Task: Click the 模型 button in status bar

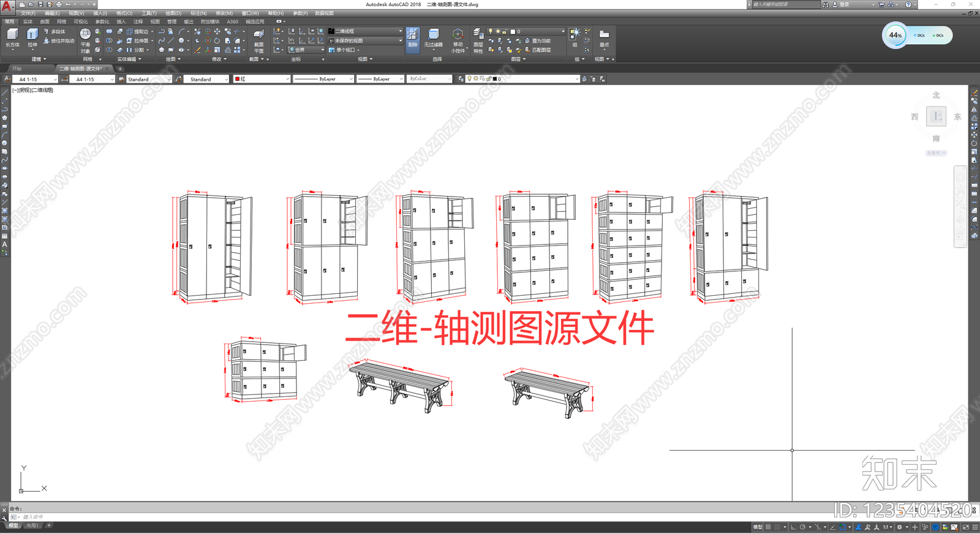Action: [x=758, y=527]
